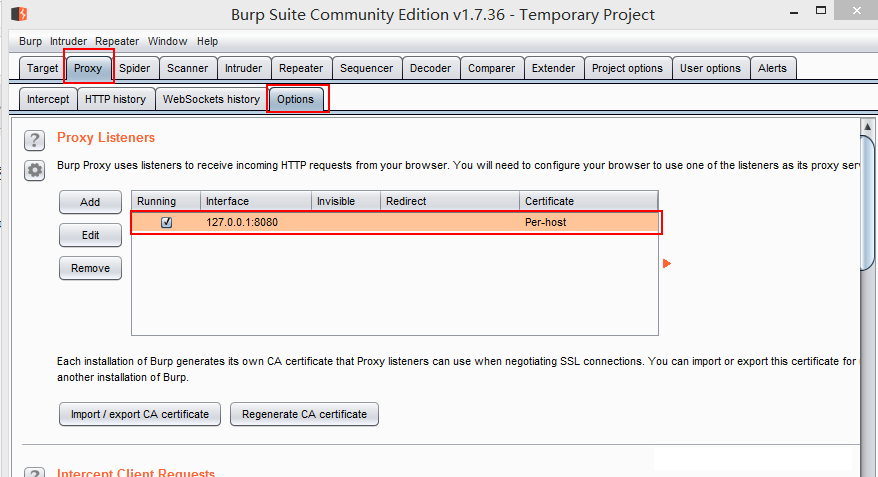
Task: Switch to the Sequencer tab
Action: click(367, 68)
